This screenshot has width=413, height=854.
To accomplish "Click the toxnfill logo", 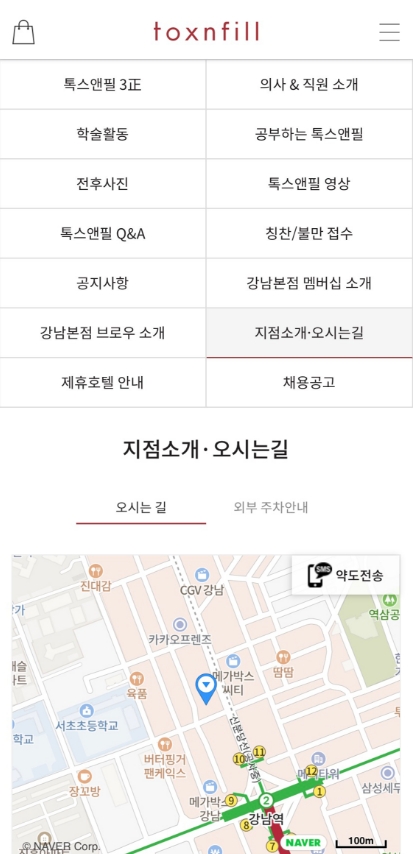I will (206, 32).
